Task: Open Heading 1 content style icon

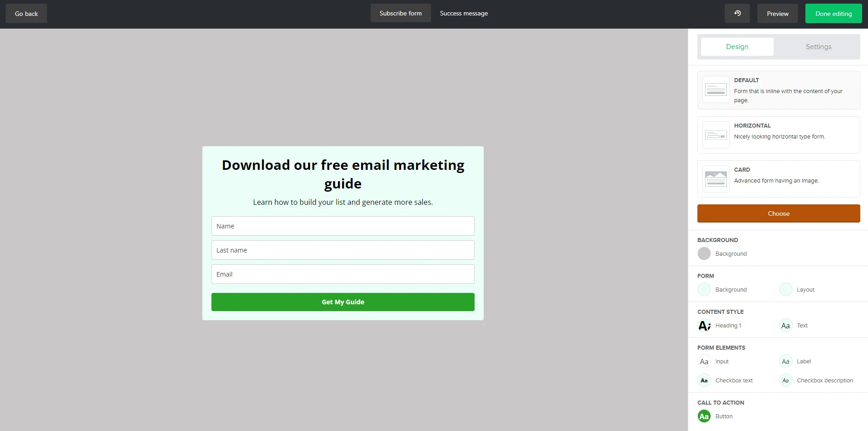Action: point(704,326)
